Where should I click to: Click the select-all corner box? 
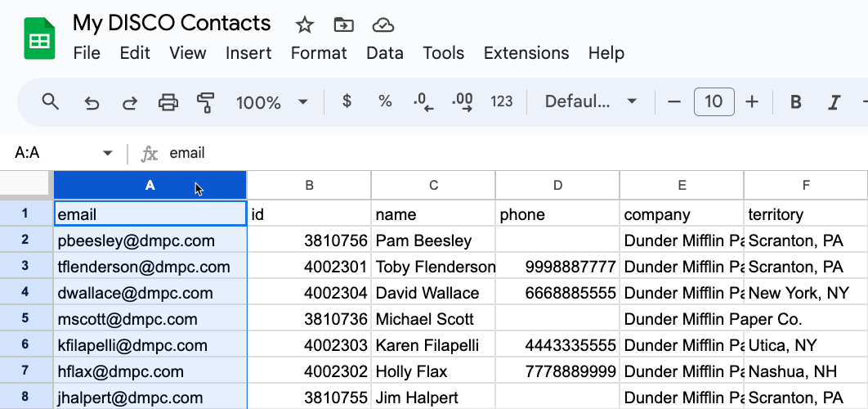tap(27, 185)
